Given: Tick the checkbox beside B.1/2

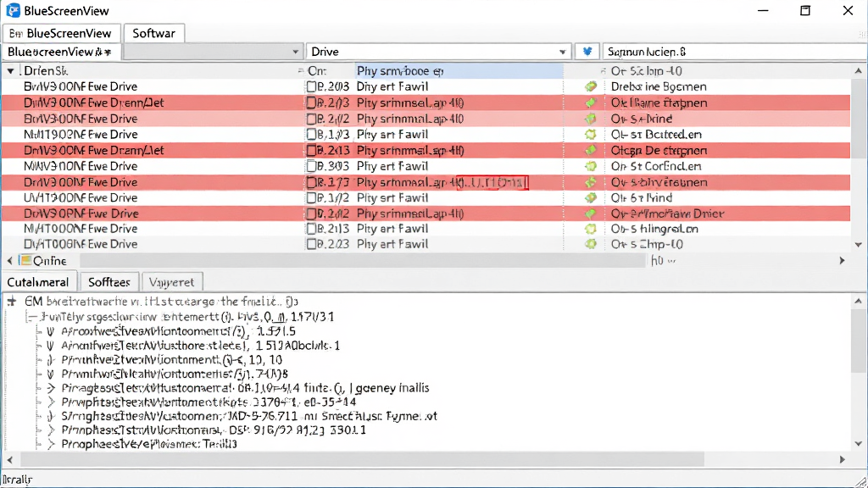Looking at the screenshot, I should [x=312, y=197].
